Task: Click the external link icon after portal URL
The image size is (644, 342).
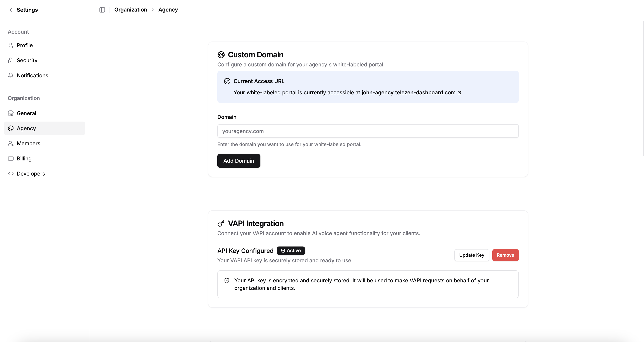Action: coord(459,92)
